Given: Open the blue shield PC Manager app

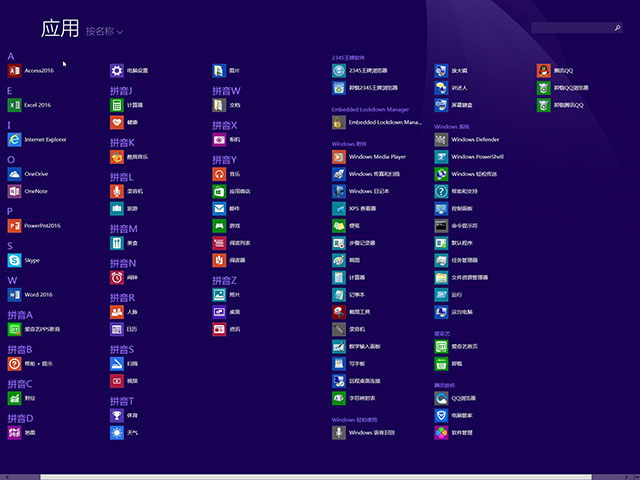Looking at the screenshot, I should (453, 416).
